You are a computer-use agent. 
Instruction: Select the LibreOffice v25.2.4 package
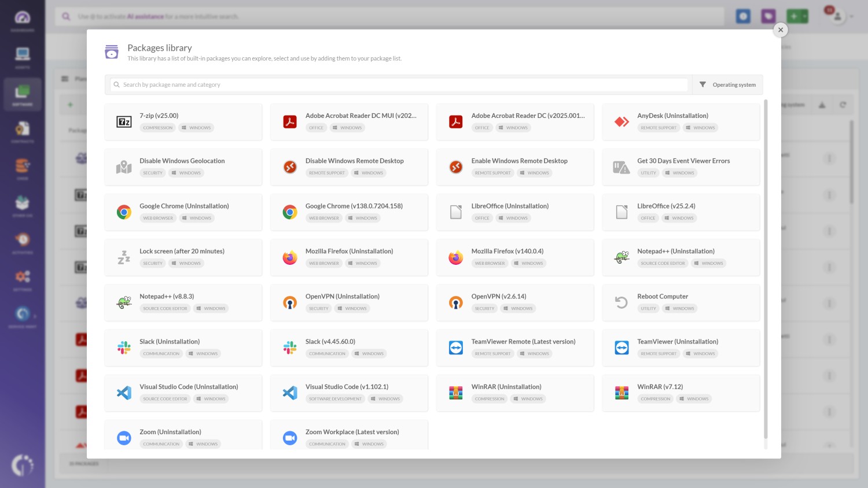pyautogui.click(x=681, y=212)
